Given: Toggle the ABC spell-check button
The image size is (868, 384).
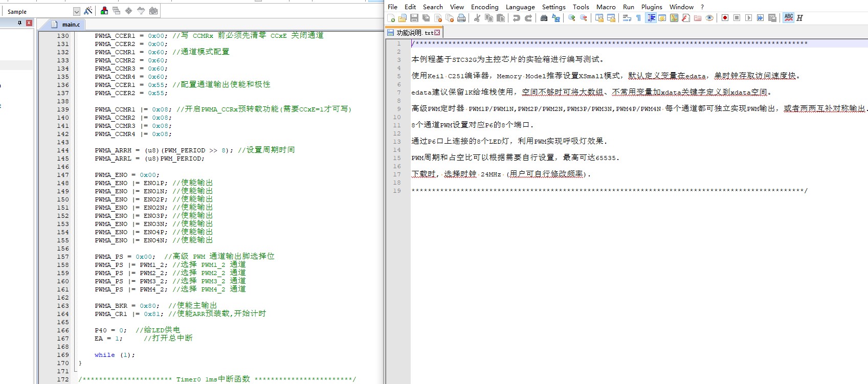Looking at the screenshot, I should point(788,18).
